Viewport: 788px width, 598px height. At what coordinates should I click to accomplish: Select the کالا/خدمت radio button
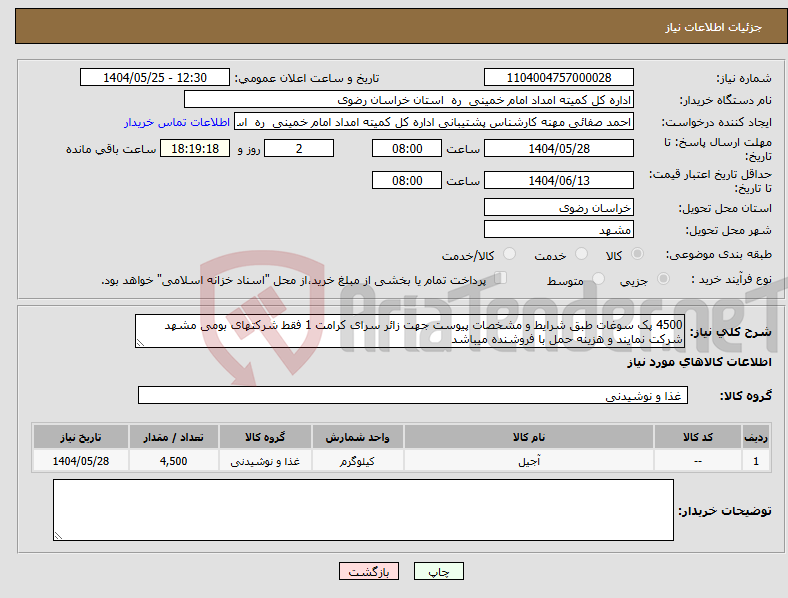(510, 254)
